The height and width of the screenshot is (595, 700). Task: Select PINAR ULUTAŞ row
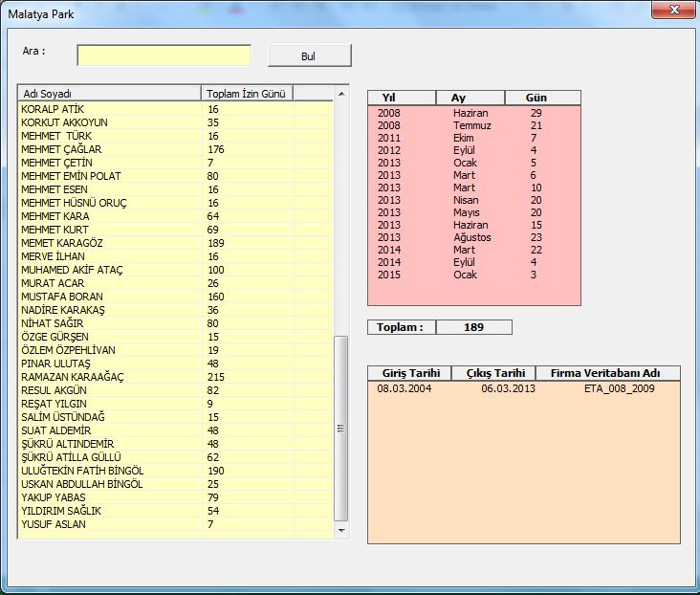click(176, 364)
